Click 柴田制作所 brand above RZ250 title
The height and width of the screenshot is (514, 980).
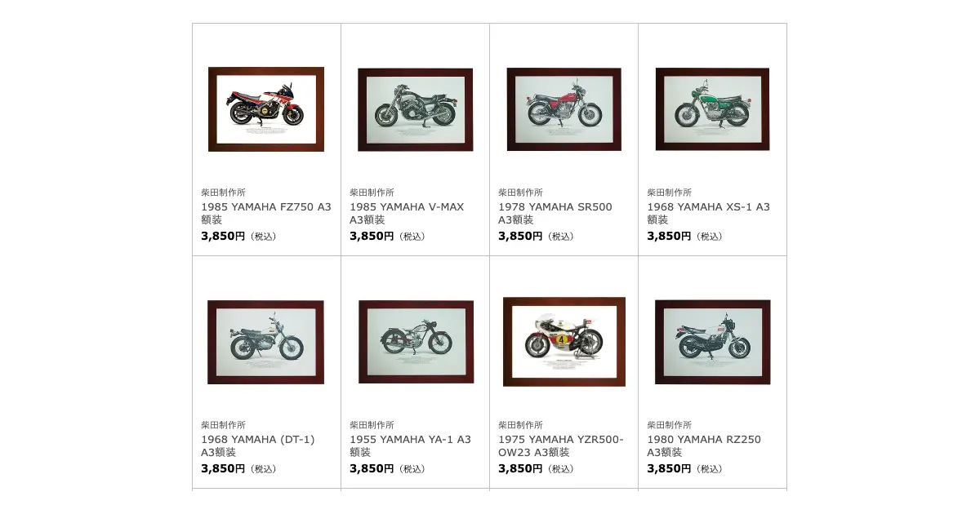(669, 425)
